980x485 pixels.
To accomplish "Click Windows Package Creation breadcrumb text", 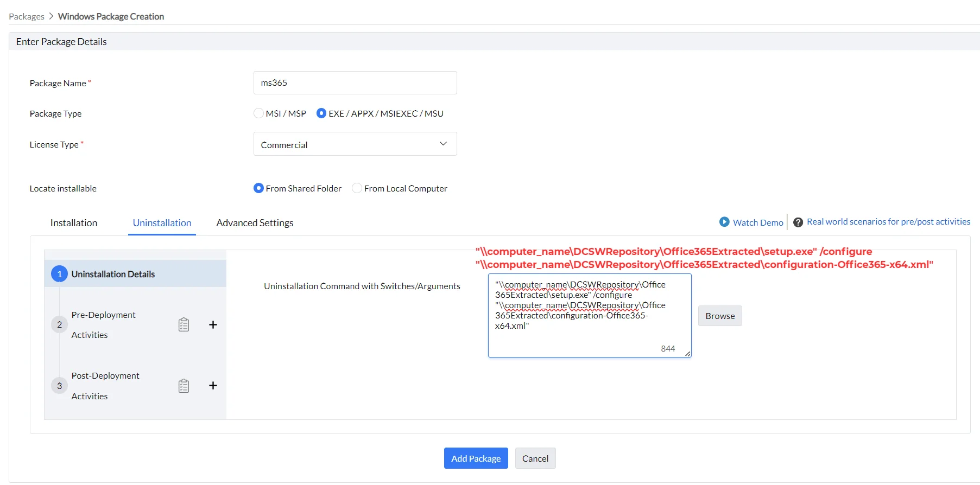I will tap(111, 16).
